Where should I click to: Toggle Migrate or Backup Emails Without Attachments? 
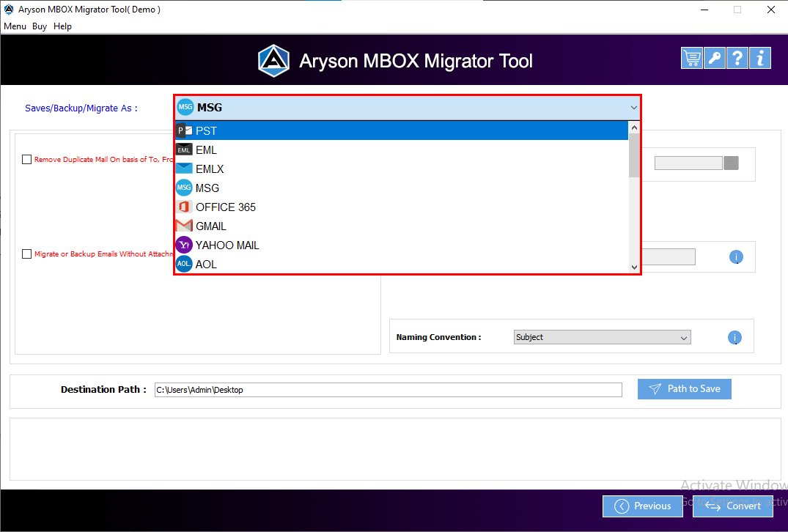[26, 254]
